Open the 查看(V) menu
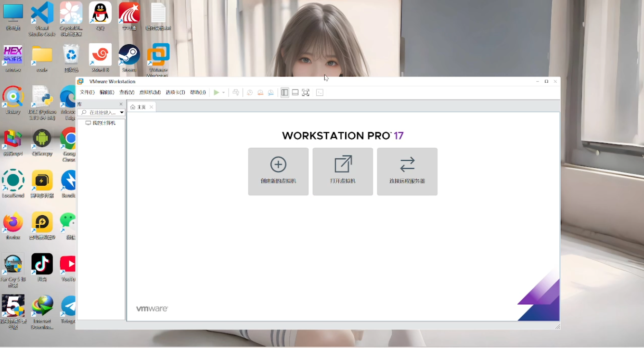 tap(127, 92)
